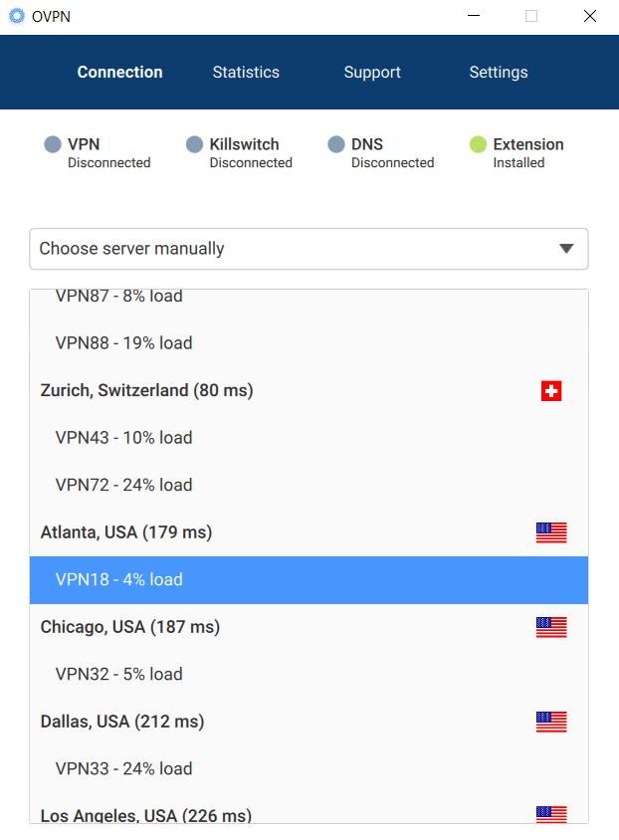Switch to the Statistics tab

point(245,72)
